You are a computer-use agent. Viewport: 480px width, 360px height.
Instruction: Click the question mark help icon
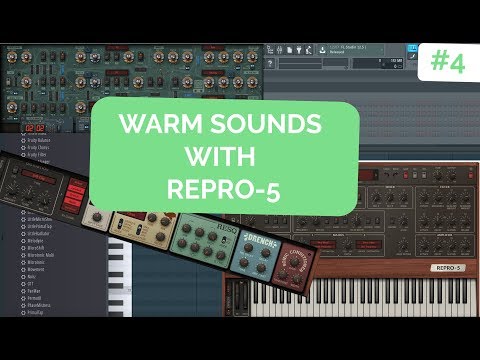[x=270, y=63]
